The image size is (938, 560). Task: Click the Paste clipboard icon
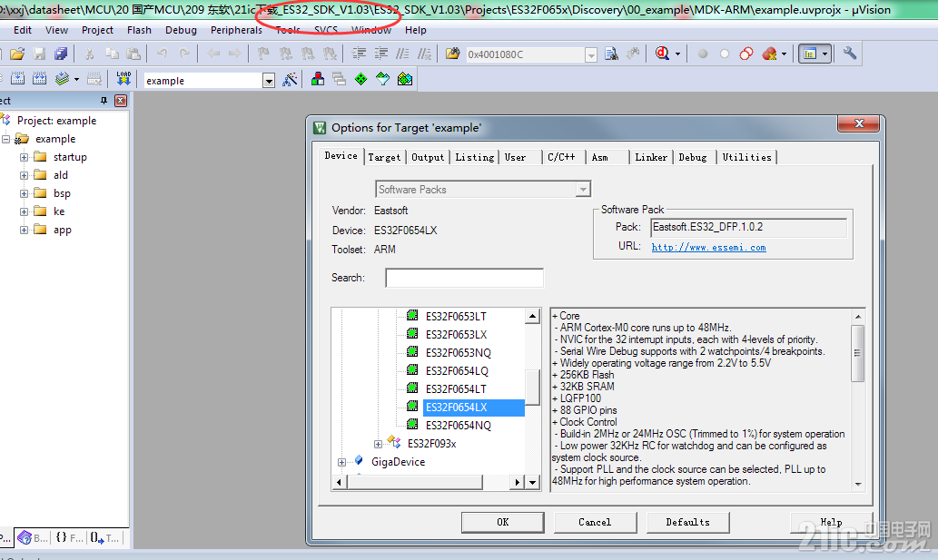coord(133,54)
